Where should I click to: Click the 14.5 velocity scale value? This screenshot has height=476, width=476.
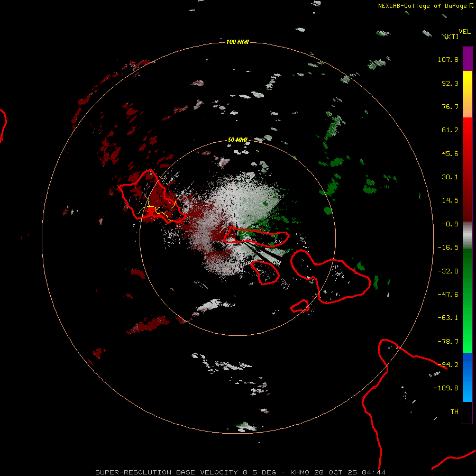click(450, 200)
